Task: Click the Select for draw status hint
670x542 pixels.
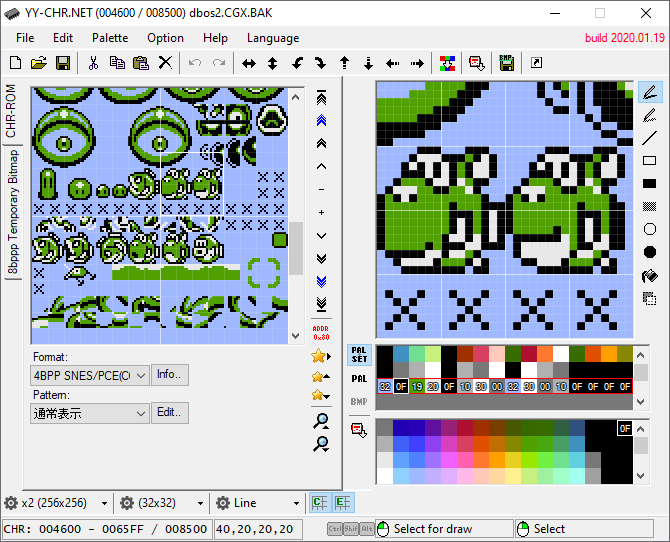Action: coord(444,529)
